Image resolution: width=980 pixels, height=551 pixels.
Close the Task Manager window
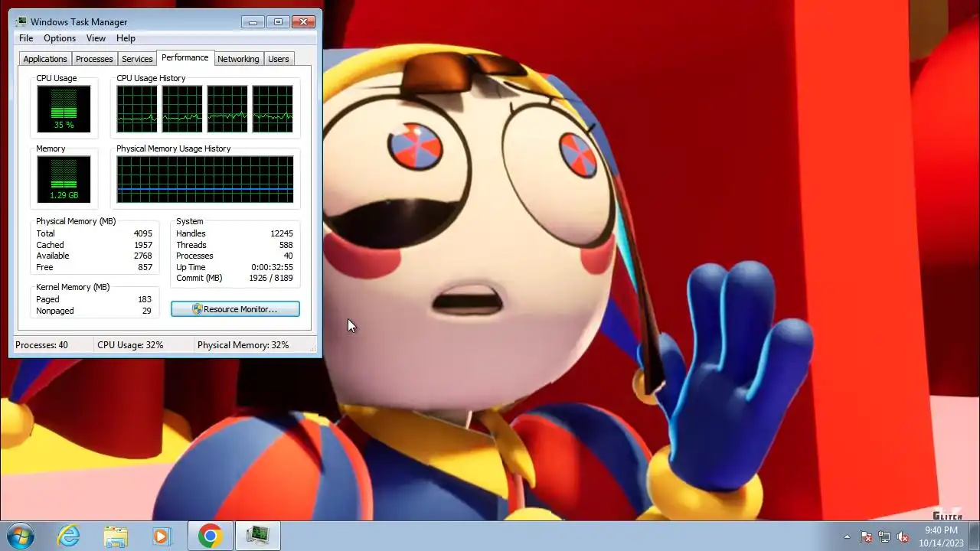click(304, 21)
